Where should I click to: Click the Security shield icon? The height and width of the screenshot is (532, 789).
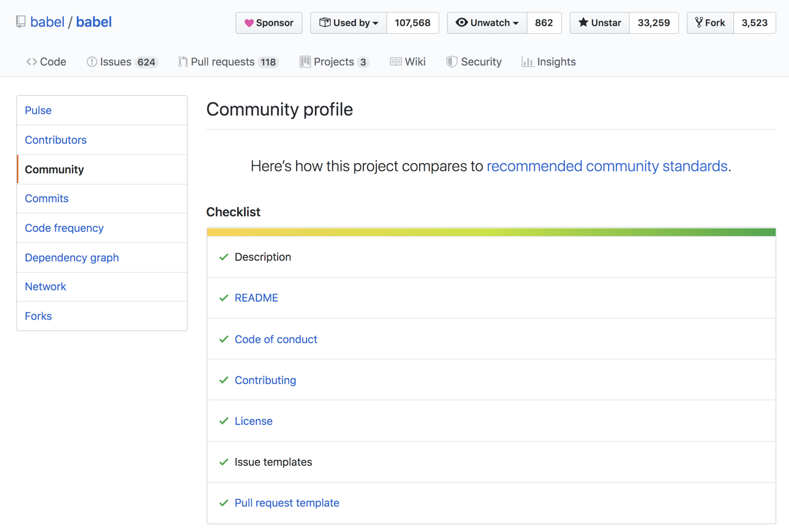pos(451,62)
